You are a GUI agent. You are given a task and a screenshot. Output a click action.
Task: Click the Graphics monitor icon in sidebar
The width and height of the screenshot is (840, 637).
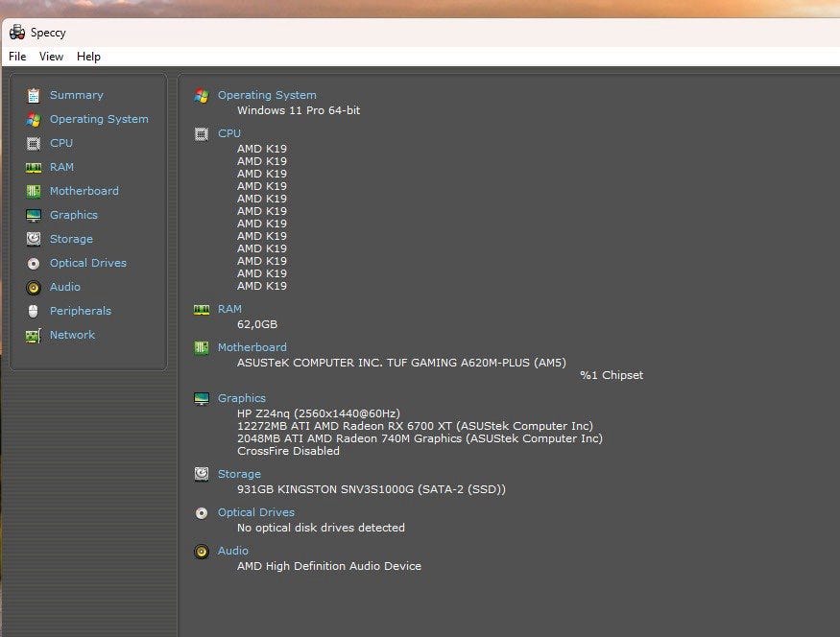[34, 215]
